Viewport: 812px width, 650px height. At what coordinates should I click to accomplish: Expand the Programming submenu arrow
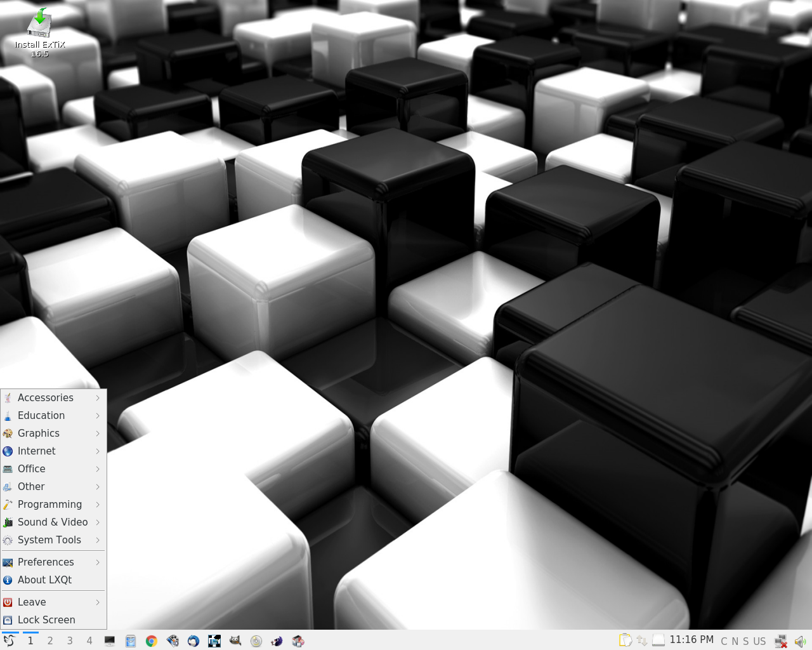pyautogui.click(x=98, y=505)
